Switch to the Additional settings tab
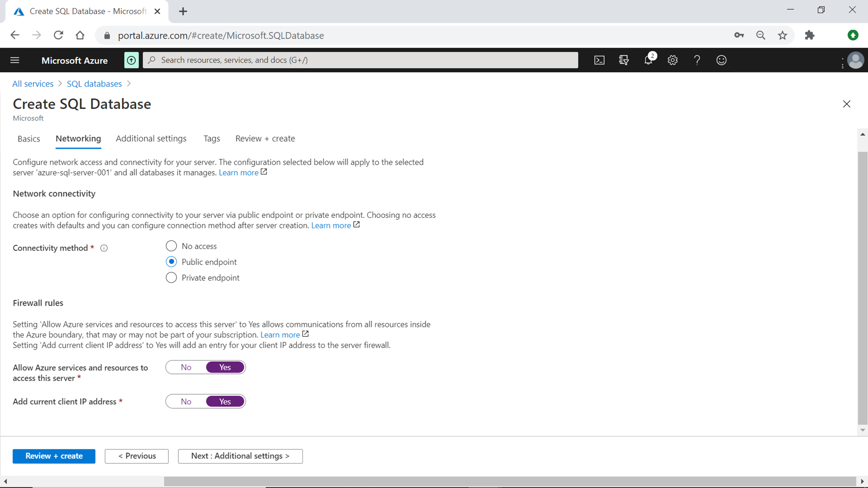 [151, 138]
